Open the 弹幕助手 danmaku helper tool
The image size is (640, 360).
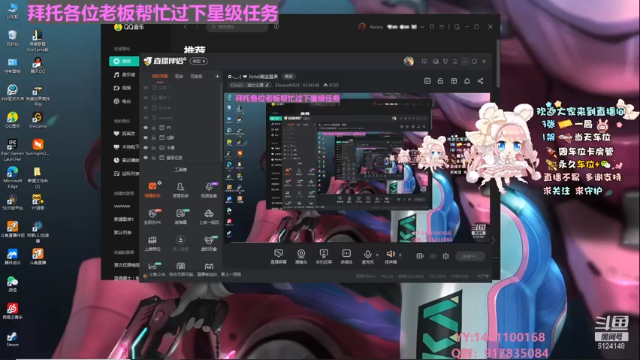pos(152,190)
